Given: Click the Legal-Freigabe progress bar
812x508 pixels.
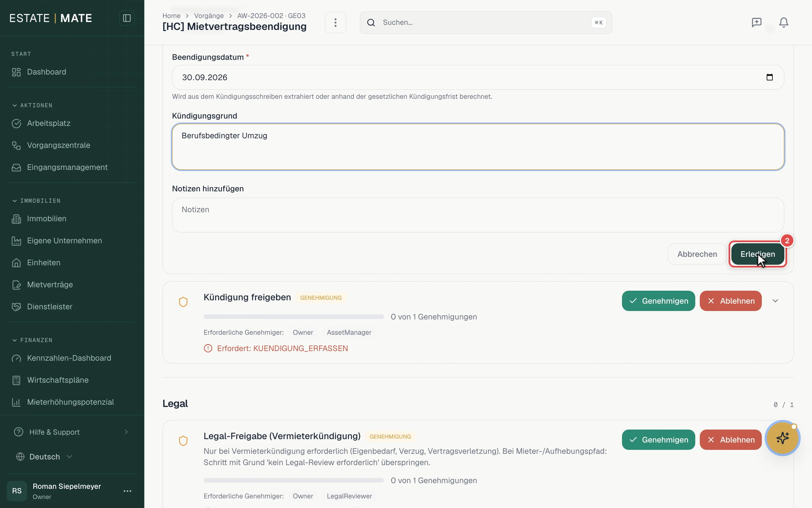Looking at the screenshot, I should pos(293,480).
